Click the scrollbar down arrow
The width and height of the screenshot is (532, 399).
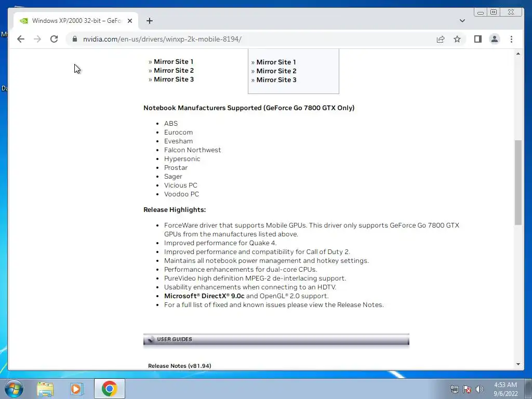(x=518, y=364)
